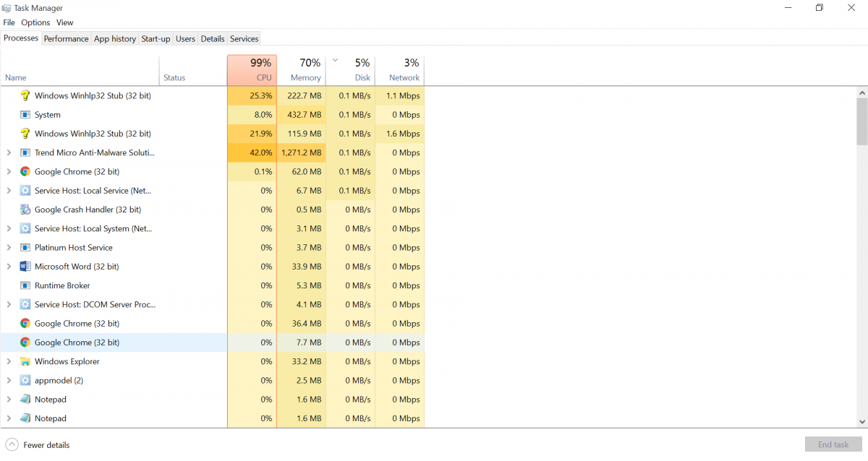Image resolution: width=868 pixels, height=461 pixels.
Task: Click the Chrome icon on the 62.0 MB row
Action: pyautogui.click(x=25, y=172)
